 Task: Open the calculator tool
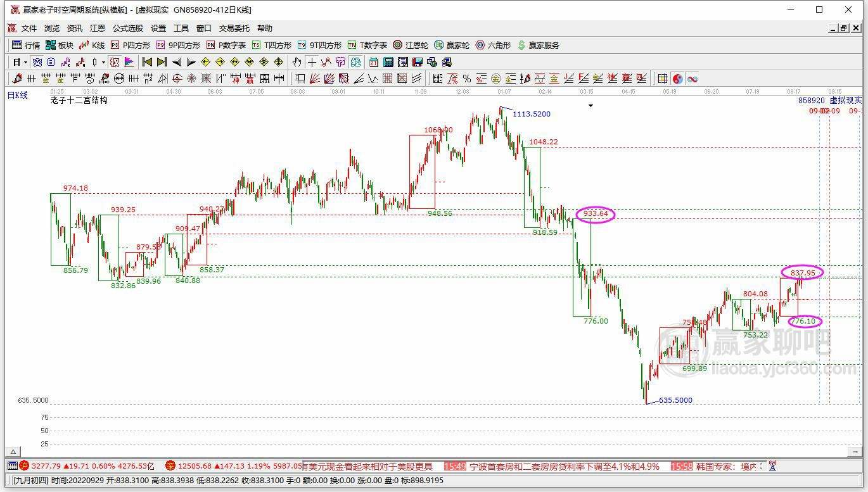388,62
